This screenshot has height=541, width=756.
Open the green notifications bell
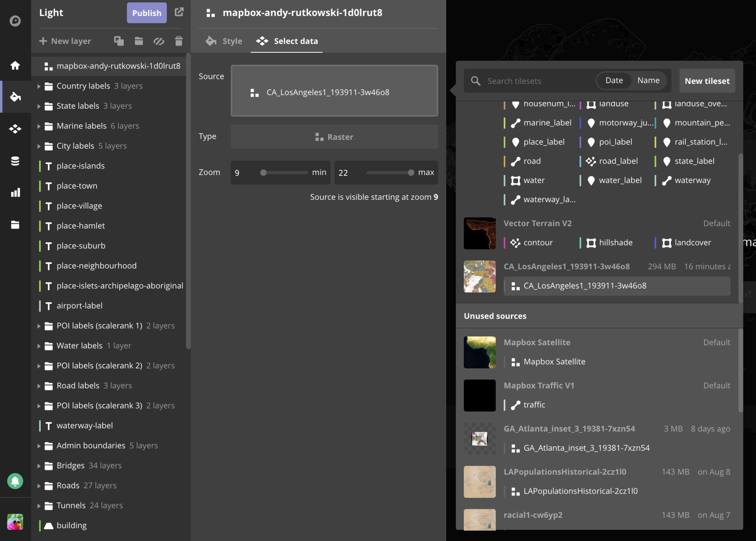(15, 481)
